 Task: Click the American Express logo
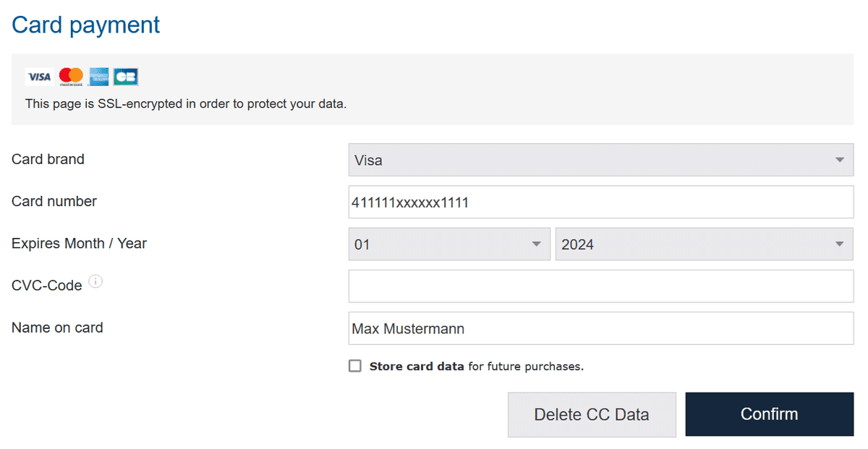[x=98, y=77]
